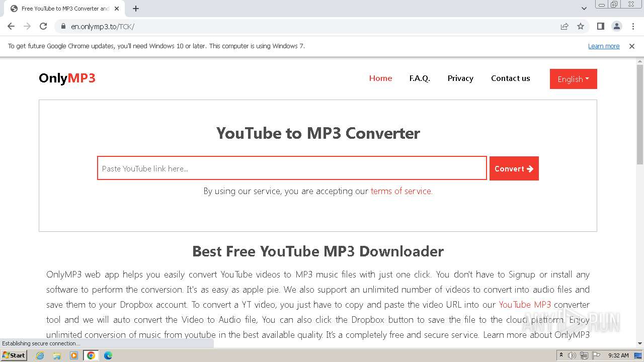Open the Windows Start menu
Viewport: 644px width, 362px height.
(x=14, y=355)
